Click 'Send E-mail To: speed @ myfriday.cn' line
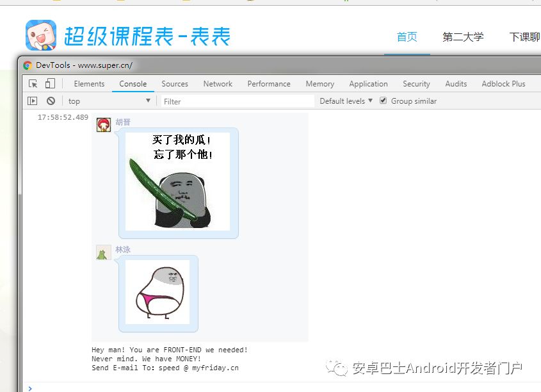541x392 pixels. 165,368
